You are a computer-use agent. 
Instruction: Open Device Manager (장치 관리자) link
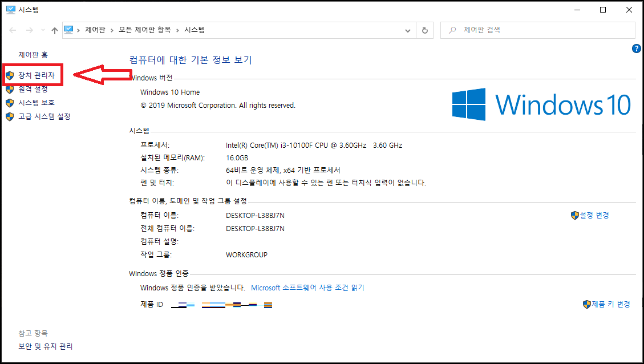pyautogui.click(x=36, y=75)
